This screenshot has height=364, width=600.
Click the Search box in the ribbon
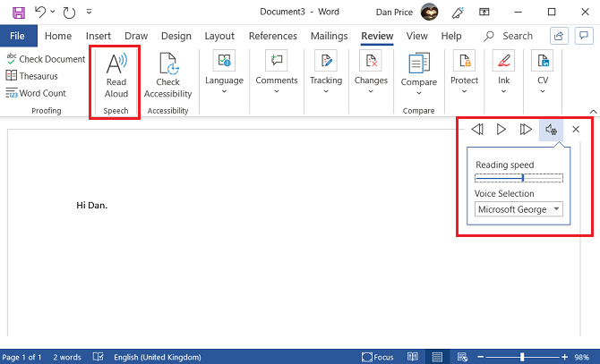[509, 36]
